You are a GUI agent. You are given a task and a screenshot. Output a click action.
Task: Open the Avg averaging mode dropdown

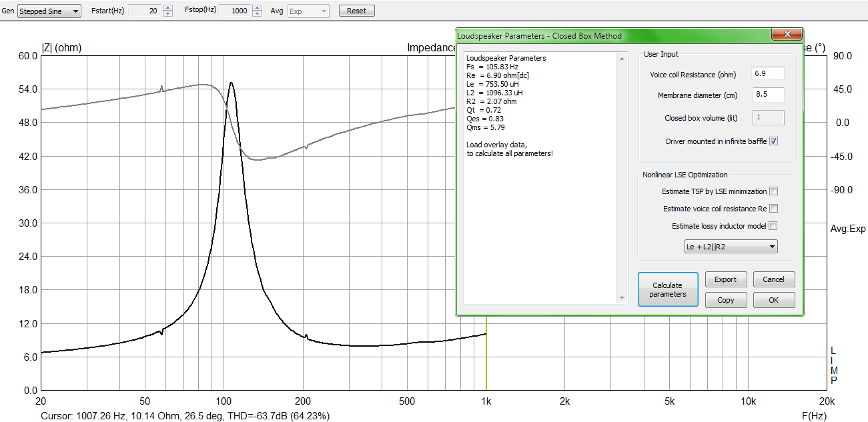[x=308, y=11]
